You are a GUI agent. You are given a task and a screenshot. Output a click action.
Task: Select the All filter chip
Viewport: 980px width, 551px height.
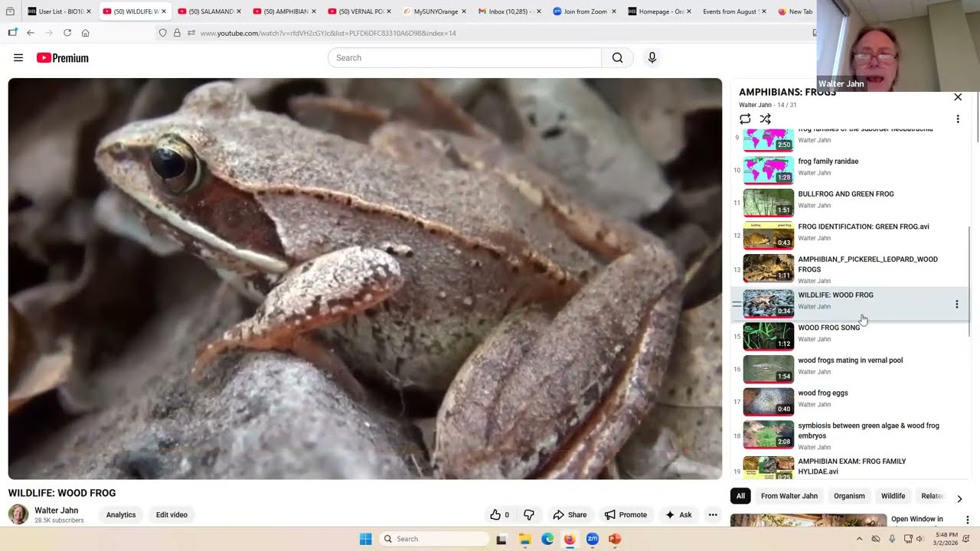(x=740, y=496)
